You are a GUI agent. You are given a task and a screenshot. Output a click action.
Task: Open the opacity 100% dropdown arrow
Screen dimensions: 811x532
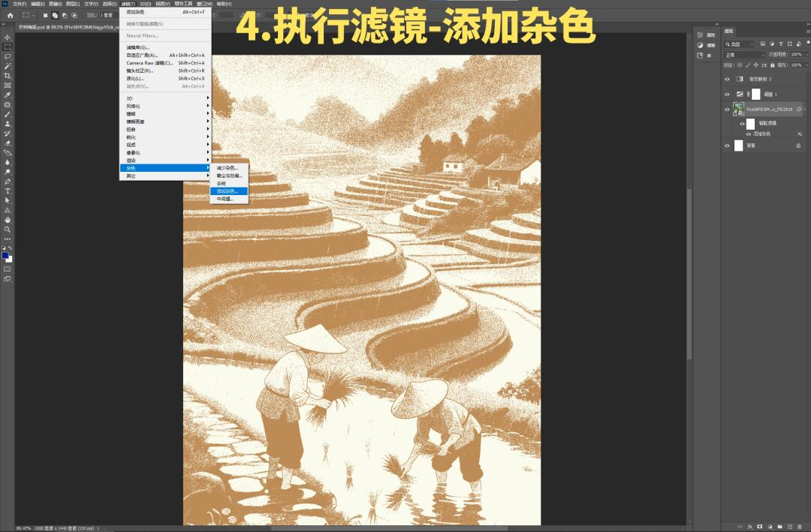[806, 54]
